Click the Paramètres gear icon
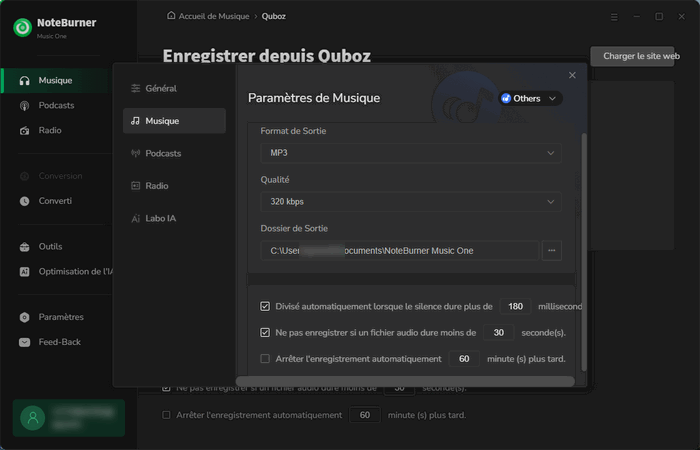 click(x=25, y=317)
